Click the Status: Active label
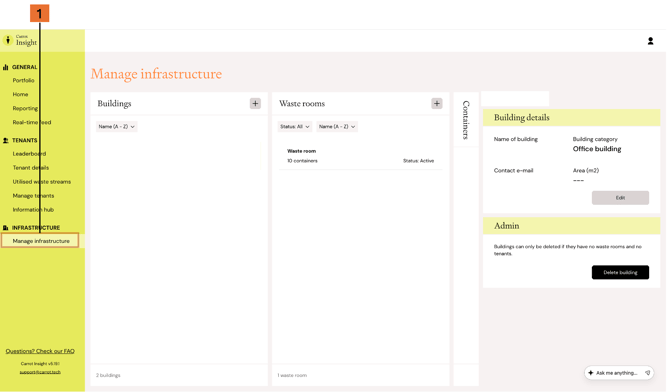This screenshot has height=392, width=670. [418, 161]
